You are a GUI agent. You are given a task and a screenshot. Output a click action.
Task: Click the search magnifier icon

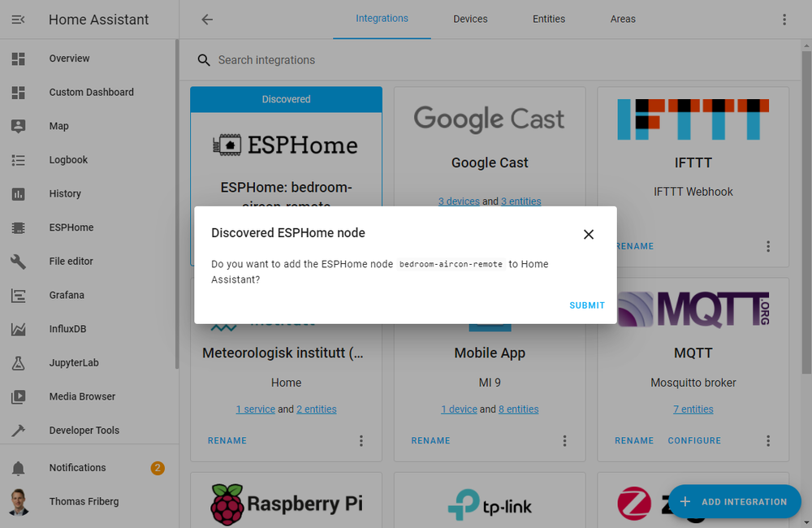204,61
